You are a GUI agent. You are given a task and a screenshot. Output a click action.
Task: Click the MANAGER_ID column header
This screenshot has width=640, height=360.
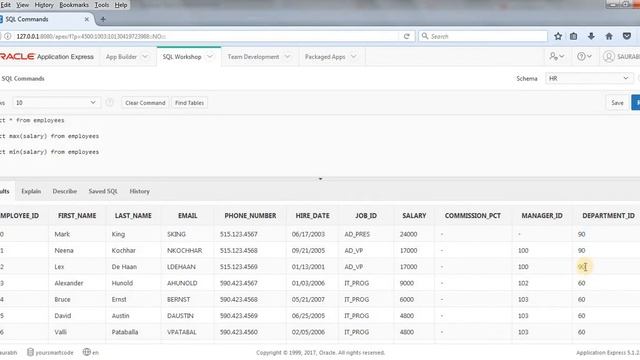(542, 216)
